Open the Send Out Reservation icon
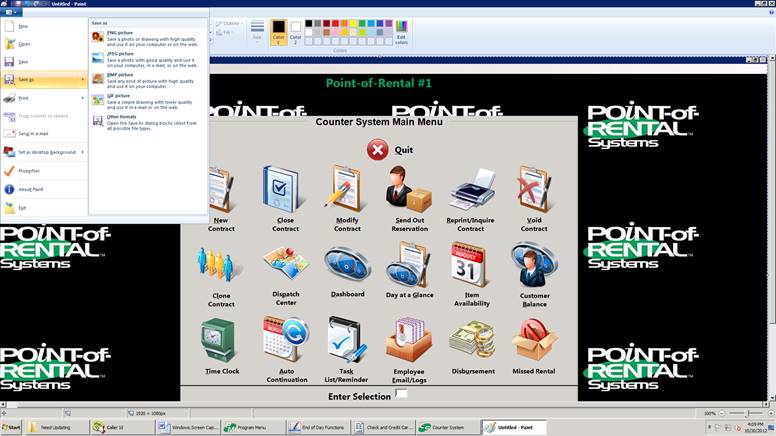This screenshot has width=776, height=436. [x=408, y=189]
